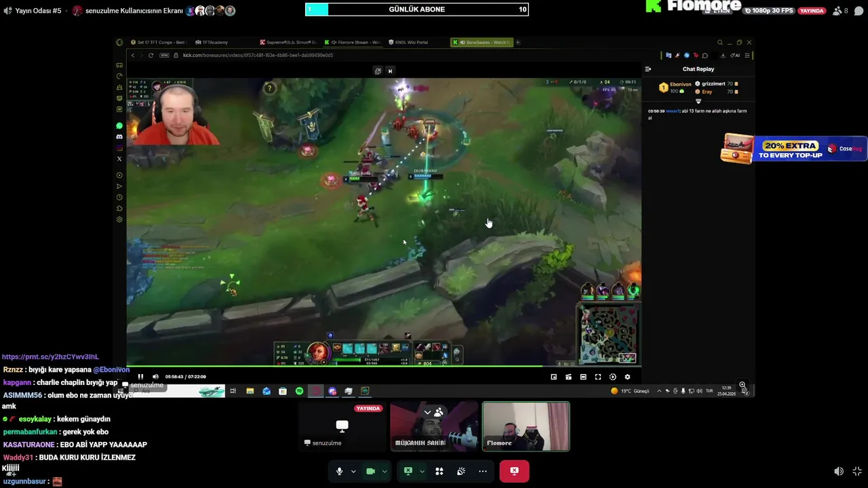
Task: Open browser downloads icon
Action: pyautogui.click(x=723, y=56)
